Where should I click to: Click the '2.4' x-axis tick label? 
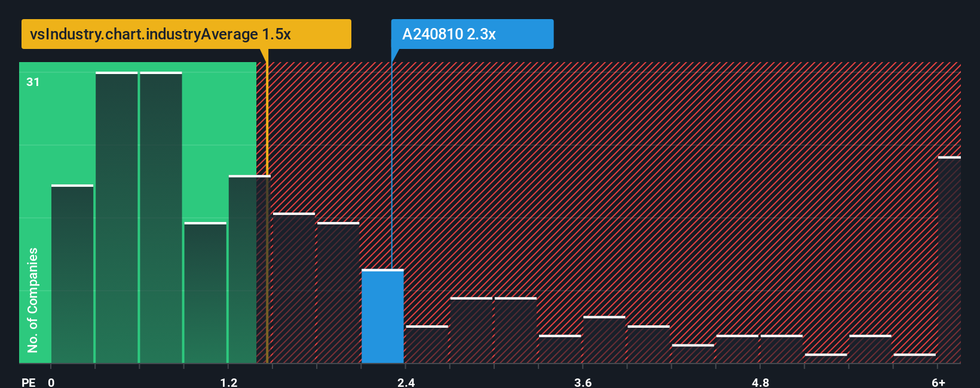pos(406,382)
